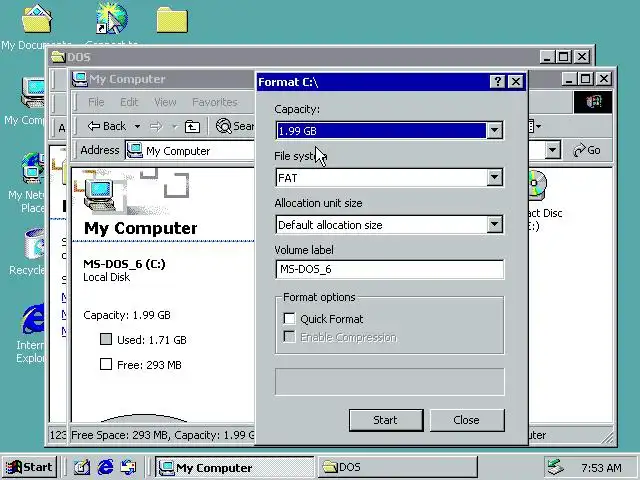The height and width of the screenshot is (480, 640).
Task: Click the My Network Places desktop icon
Action: click(x=33, y=169)
